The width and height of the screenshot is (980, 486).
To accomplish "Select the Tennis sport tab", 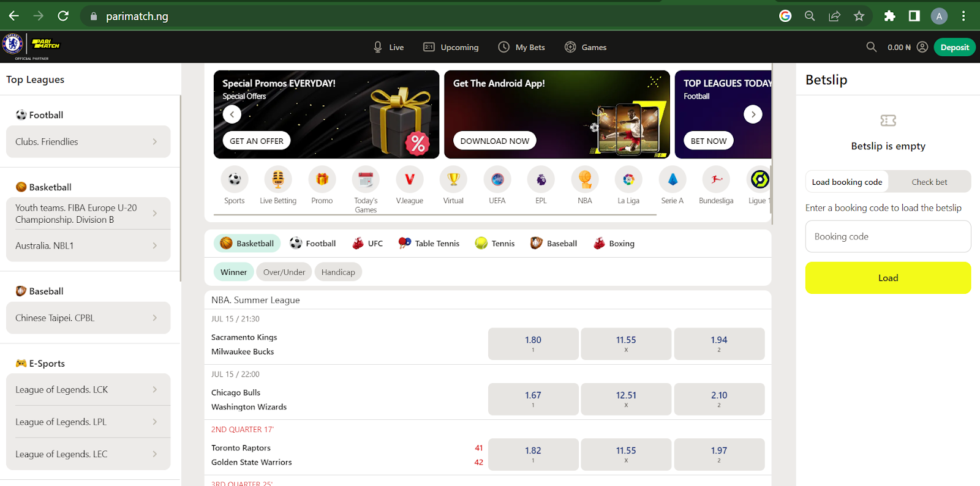I will click(x=495, y=243).
